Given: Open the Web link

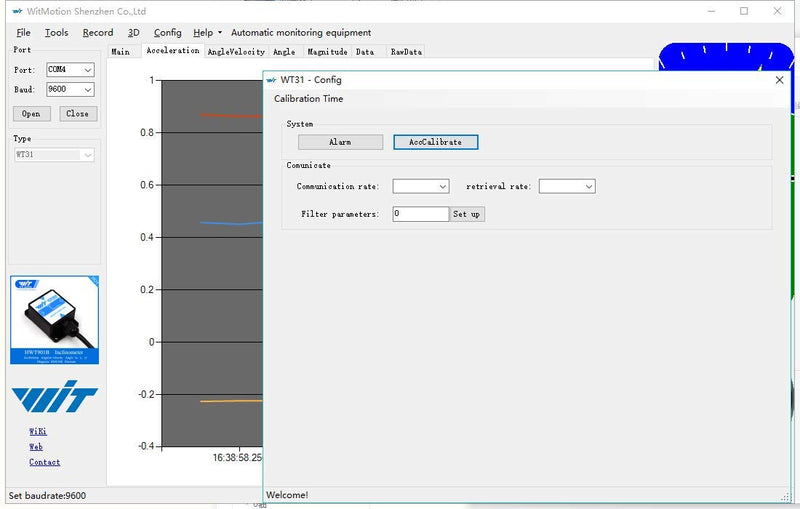Looking at the screenshot, I should pos(36,447).
